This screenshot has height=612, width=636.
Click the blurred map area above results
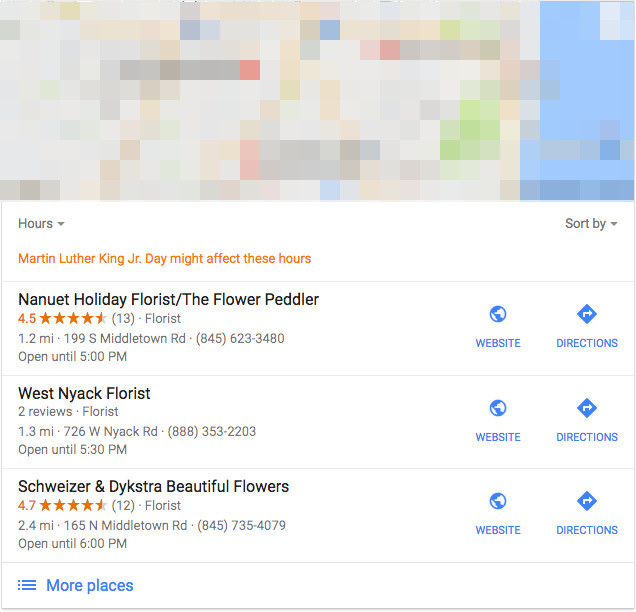pyautogui.click(x=317, y=100)
